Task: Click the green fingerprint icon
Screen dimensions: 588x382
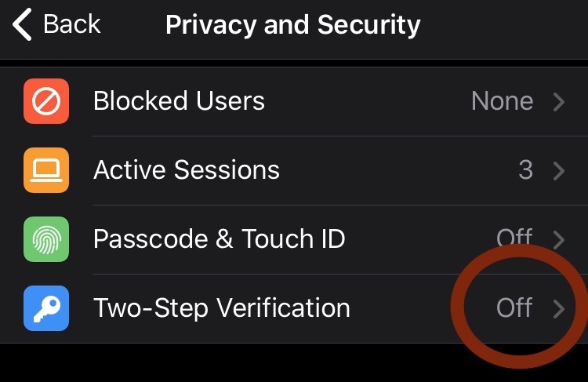Action: (x=46, y=239)
